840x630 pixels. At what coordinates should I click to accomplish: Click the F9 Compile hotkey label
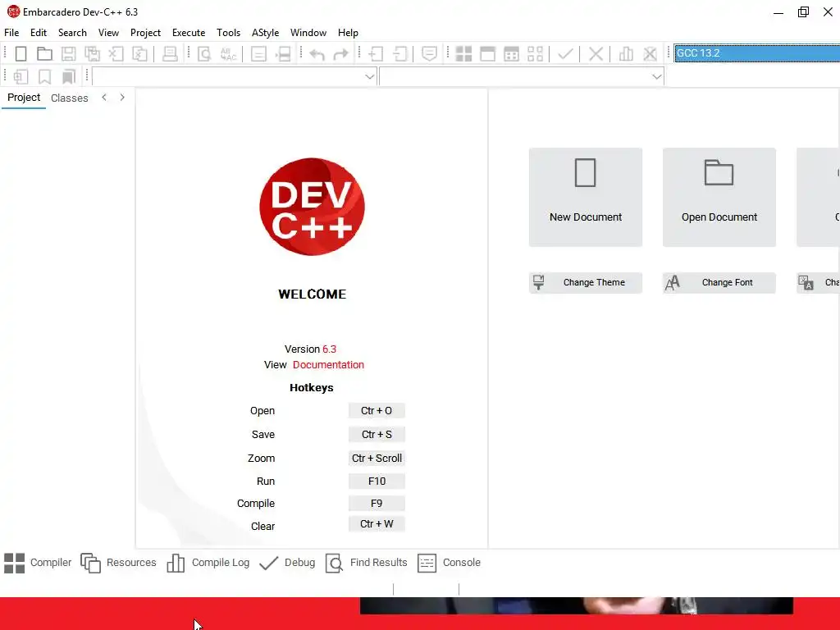pos(377,504)
